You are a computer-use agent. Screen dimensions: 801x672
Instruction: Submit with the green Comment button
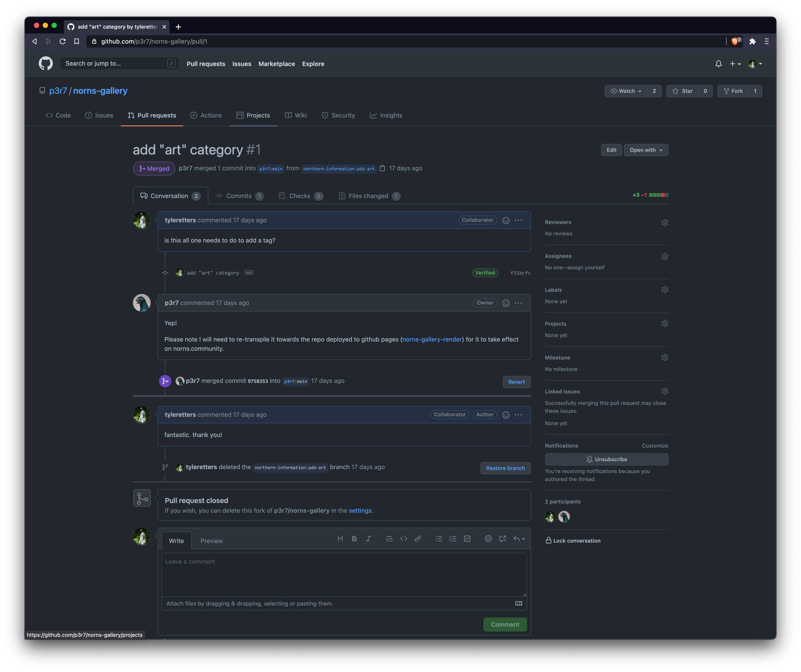tap(505, 624)
